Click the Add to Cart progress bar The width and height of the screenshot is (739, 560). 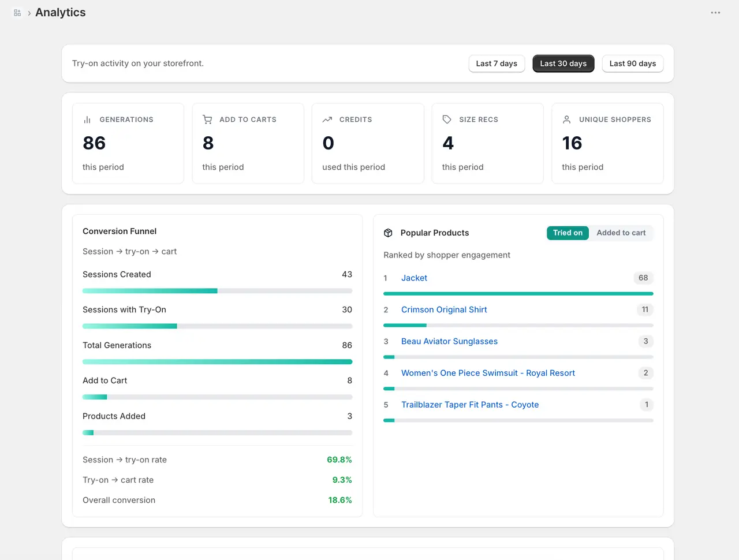[x=217, y=397]
